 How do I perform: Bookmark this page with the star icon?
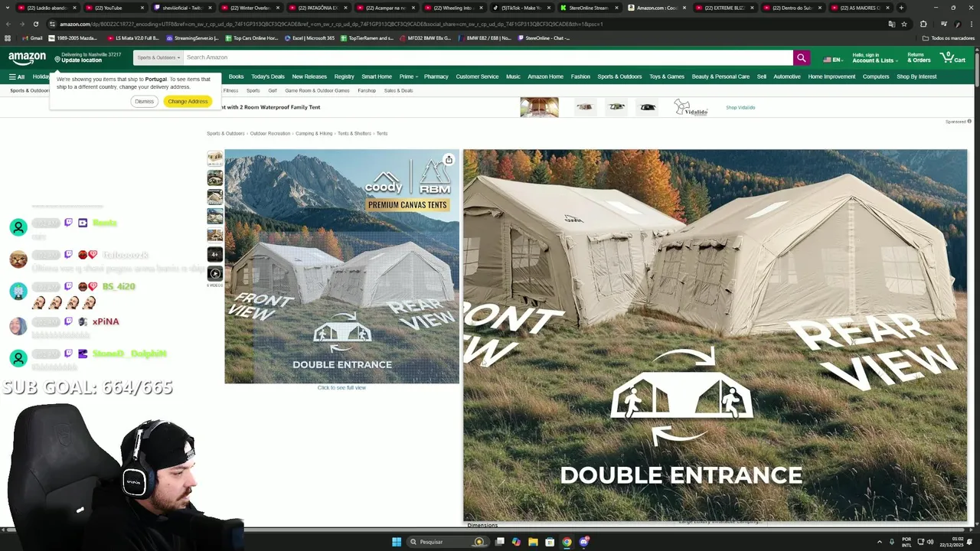(x=904, y=24)
